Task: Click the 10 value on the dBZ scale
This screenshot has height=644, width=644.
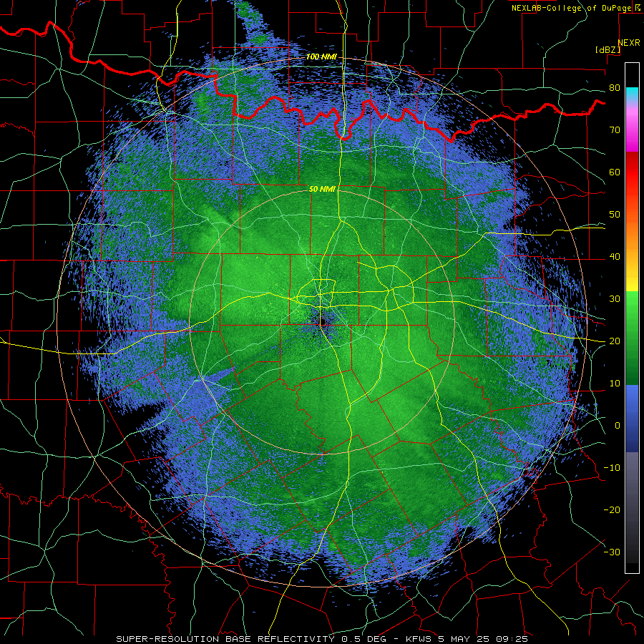Action: 615,384
